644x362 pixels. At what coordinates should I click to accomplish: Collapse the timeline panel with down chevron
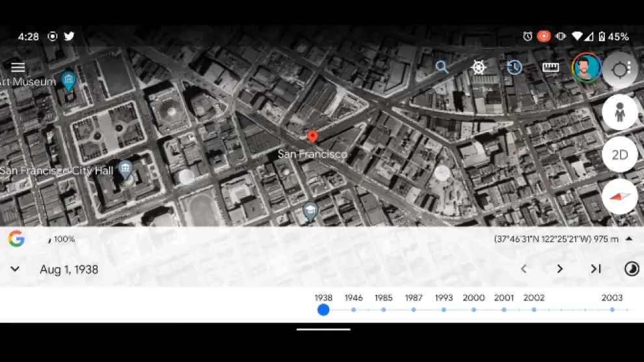tap(15, 269)
